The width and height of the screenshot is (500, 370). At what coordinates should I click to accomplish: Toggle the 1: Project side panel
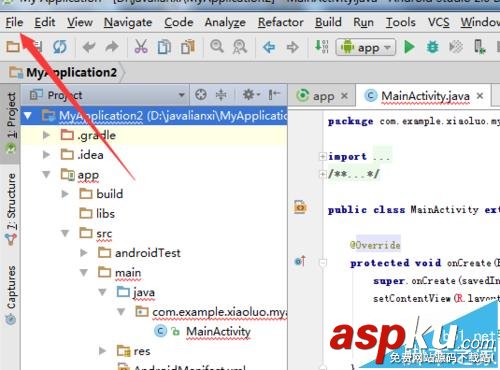click(11, 123)
